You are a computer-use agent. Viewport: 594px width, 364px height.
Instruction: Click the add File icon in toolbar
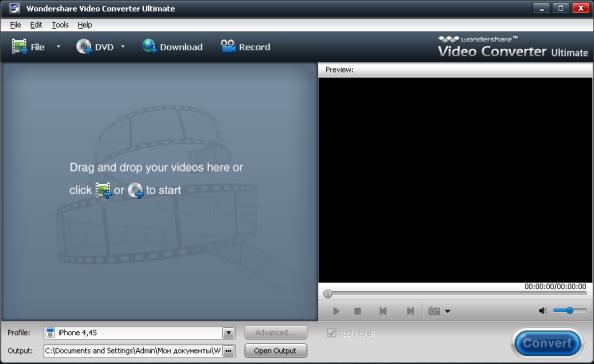click(x=19, y=47)
